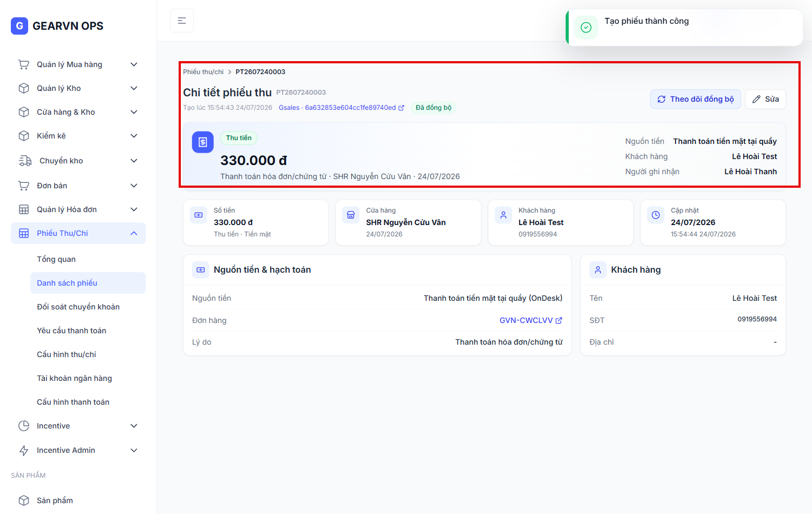Click the person icon in Khách hàng section header

[x=598, y=269]
